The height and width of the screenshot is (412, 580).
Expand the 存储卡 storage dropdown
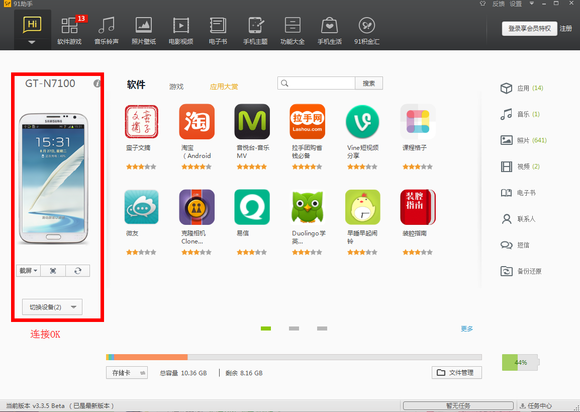pyautogui.click(x=127, y=373)
